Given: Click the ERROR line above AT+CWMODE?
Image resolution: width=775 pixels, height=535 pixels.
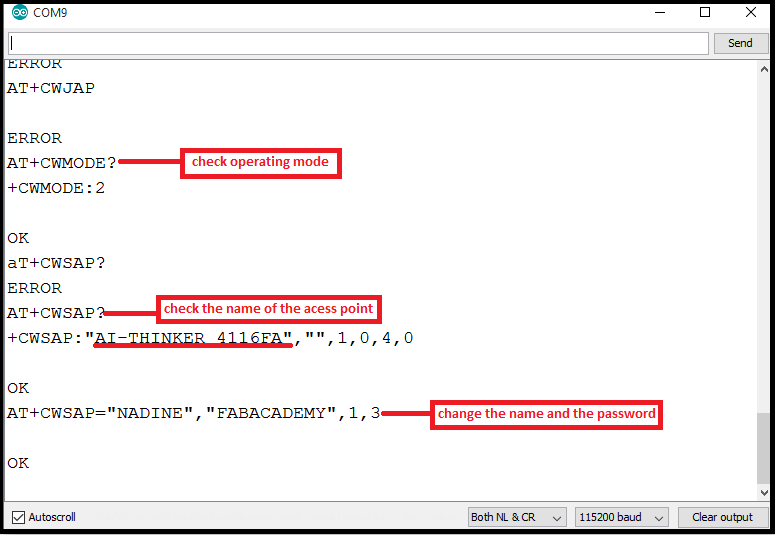Looking at the screenshot, I should [35, 138].
